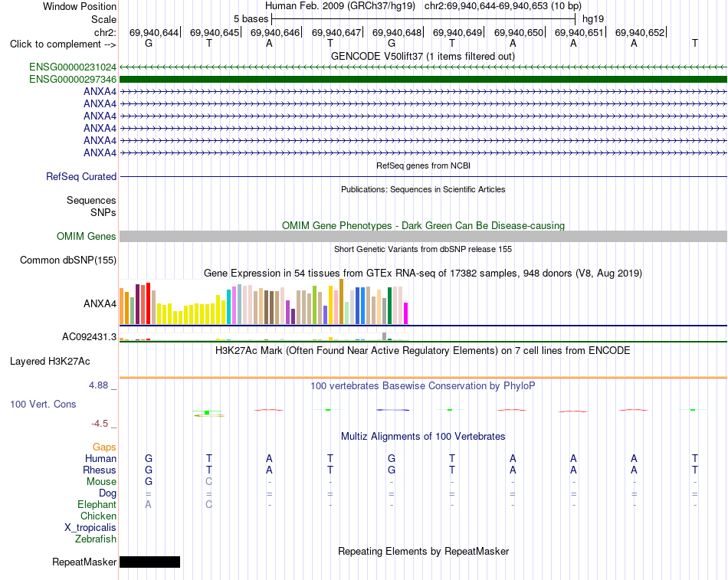Click the GTEx Gene Expression track title

(x=423, y=273)
